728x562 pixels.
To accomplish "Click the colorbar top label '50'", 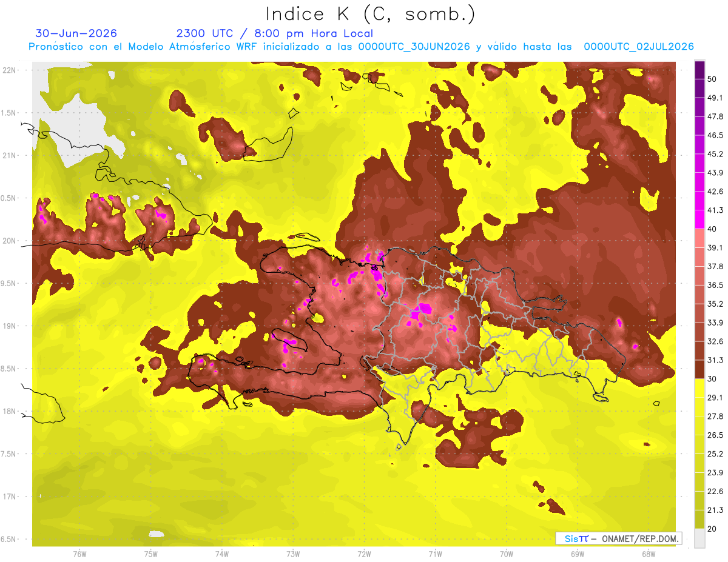I will pos(712,79).
